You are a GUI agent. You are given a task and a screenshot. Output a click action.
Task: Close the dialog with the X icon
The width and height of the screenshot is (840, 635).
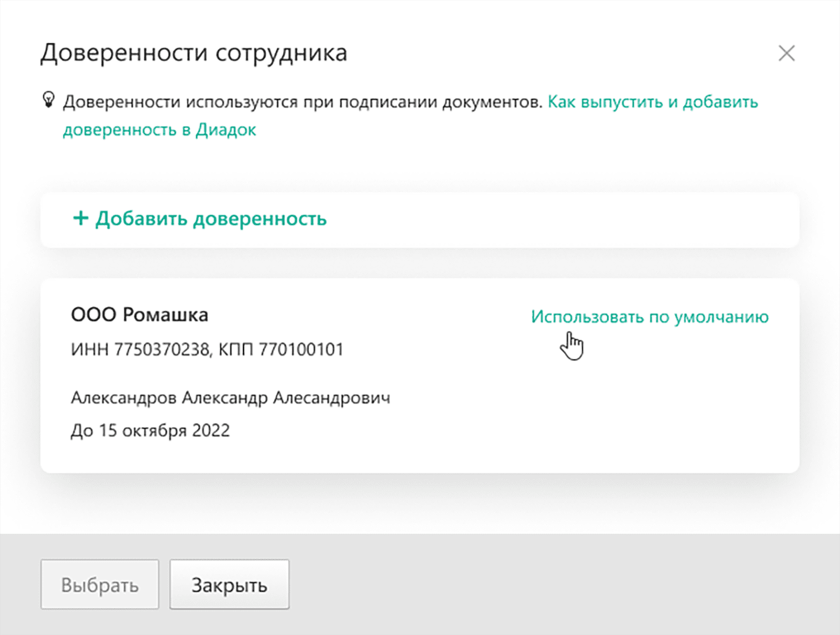(786, 53)
